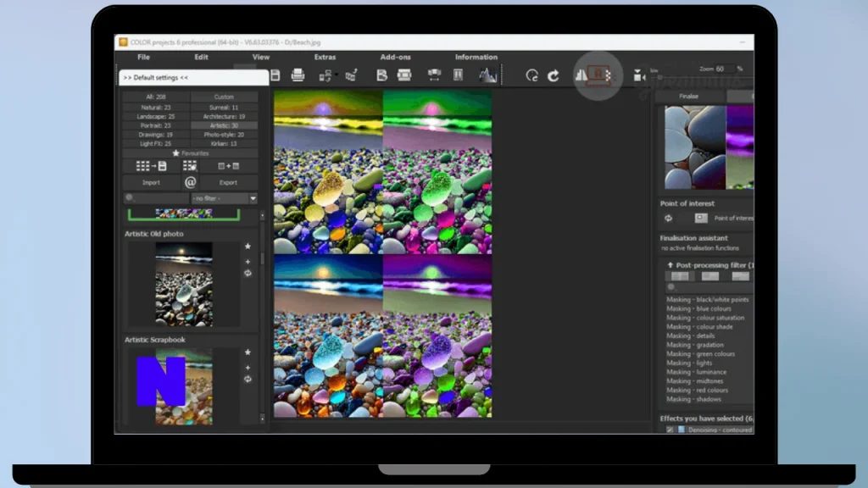
Task: Show Favourites presets
Action: (191, 153)
